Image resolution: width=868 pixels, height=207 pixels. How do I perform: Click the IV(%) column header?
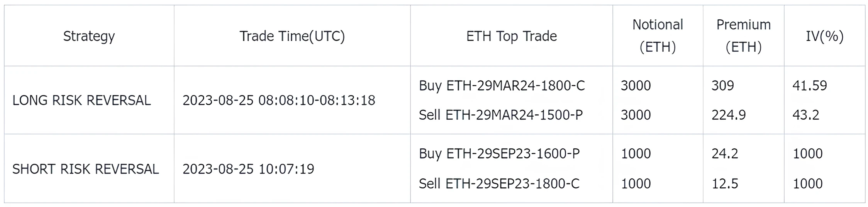(x=824, y=36)
